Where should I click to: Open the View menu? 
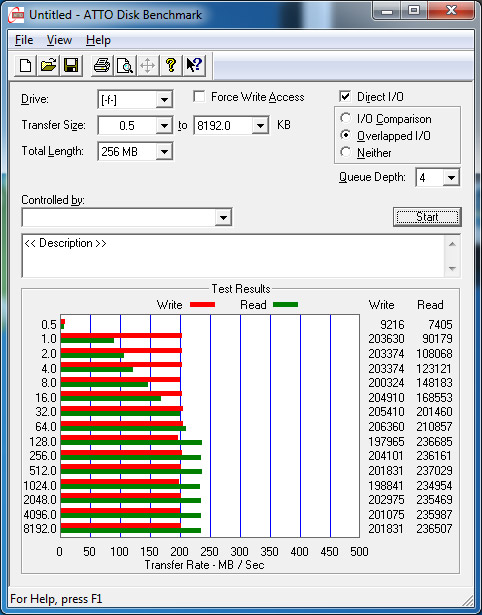tap(59, 40)
